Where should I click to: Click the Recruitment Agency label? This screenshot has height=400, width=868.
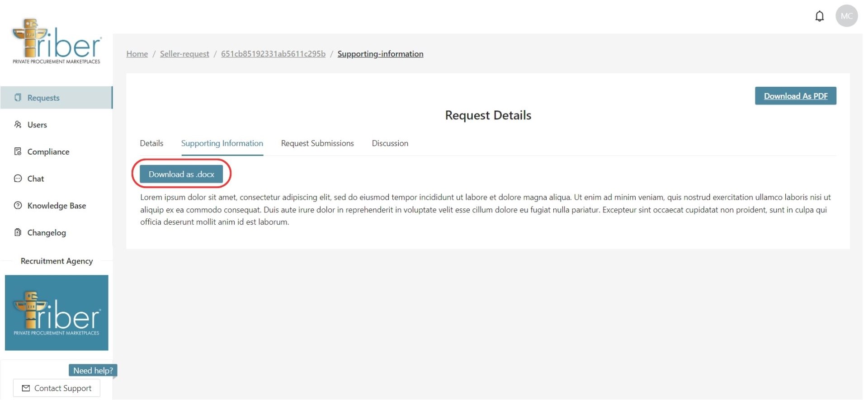tap(57, 261)
